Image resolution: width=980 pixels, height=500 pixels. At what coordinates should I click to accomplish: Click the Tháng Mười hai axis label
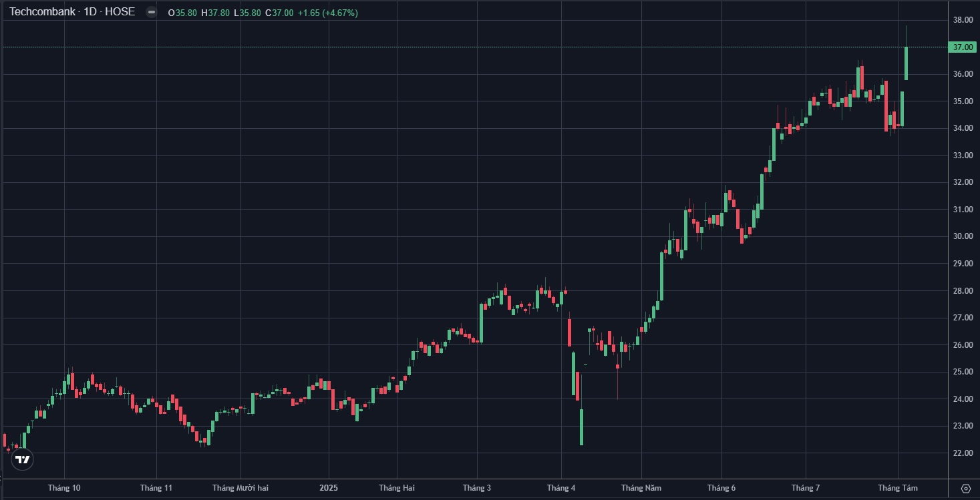[x=240, y=488]
